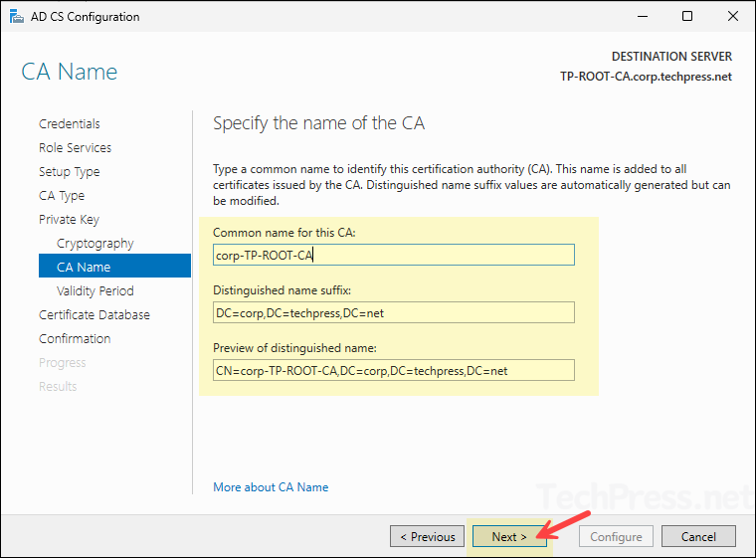Click the DESTINATION SERVER label
This screenshot has width=756, height=558.
(671, 57)
